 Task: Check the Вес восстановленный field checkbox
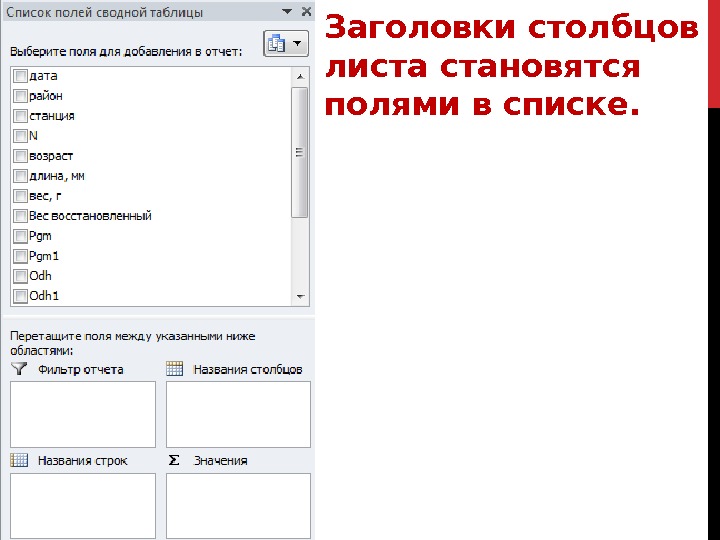pos(20,216)
